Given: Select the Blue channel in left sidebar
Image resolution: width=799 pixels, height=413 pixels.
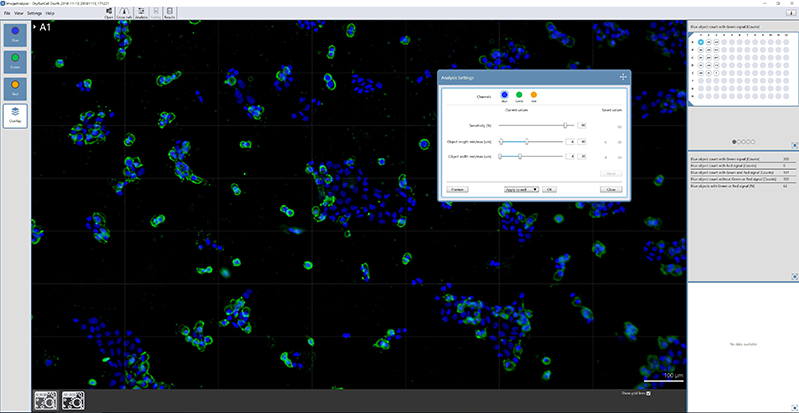Looking at the screenshot, I should tap(15, 35).
